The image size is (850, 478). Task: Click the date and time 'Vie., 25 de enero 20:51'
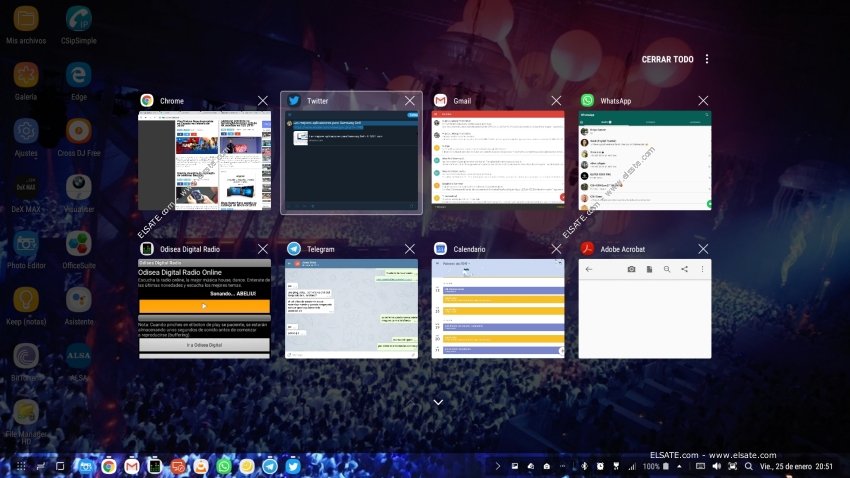coord(796,466)
